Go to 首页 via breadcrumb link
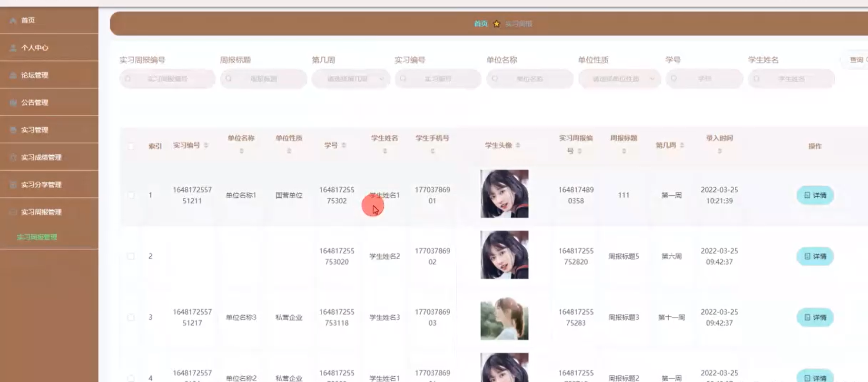868x382 pixels. (481, 24)
